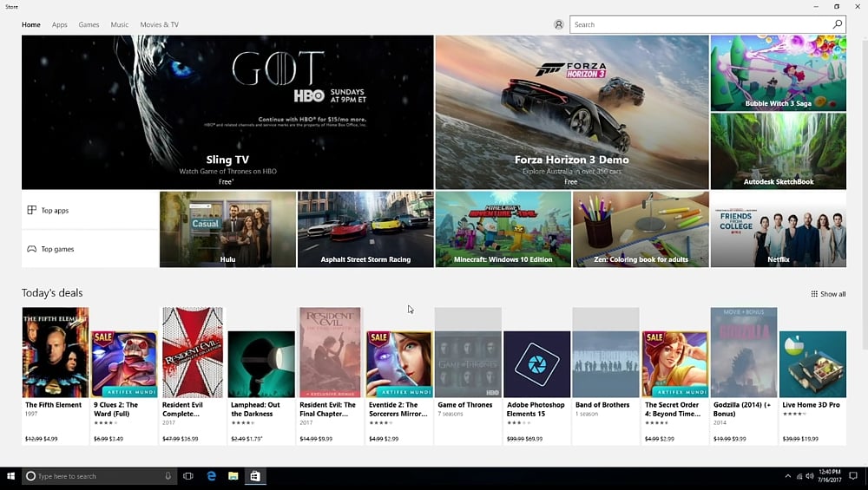Open the Godzilla (2014) deal card

(x=744, y=376)
